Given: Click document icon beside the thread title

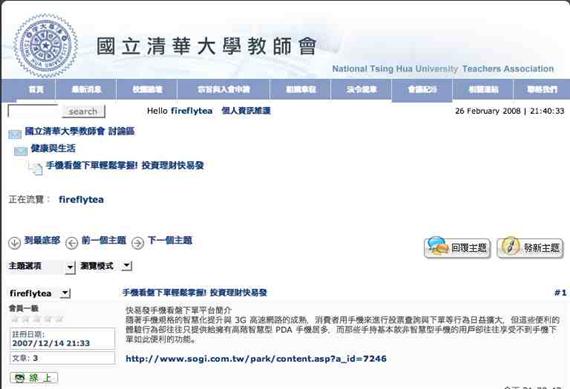Looking at the screenshot, I should [36, 168].
